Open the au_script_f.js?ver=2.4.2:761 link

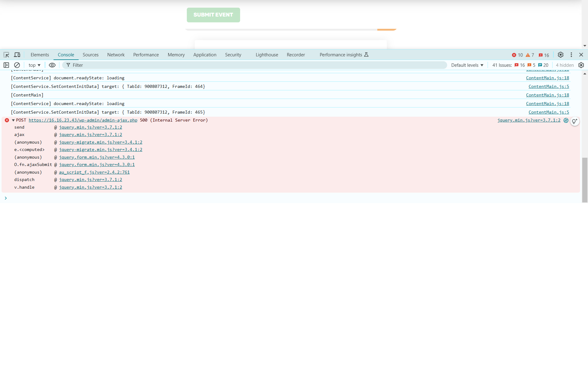94,172
